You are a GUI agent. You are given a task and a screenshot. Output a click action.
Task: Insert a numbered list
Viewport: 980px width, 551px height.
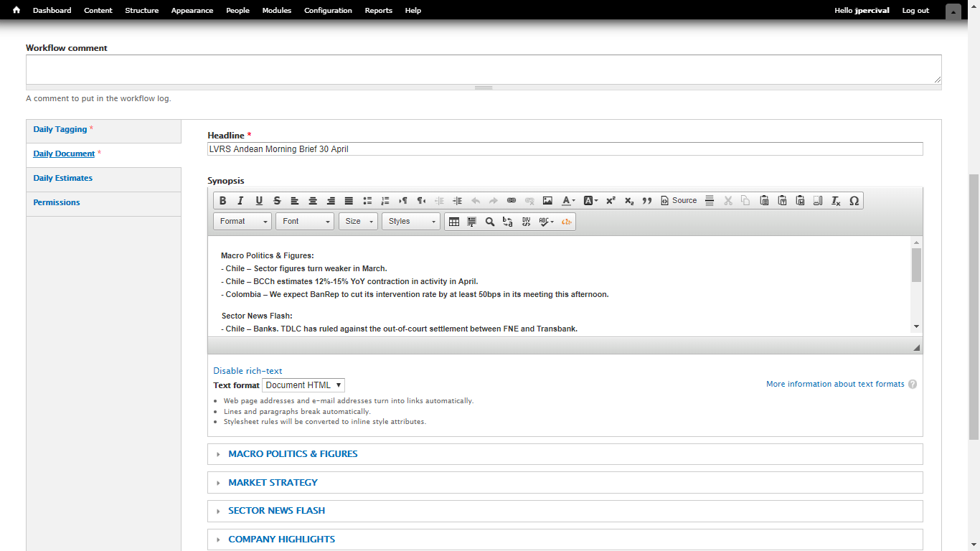[385, 201]
